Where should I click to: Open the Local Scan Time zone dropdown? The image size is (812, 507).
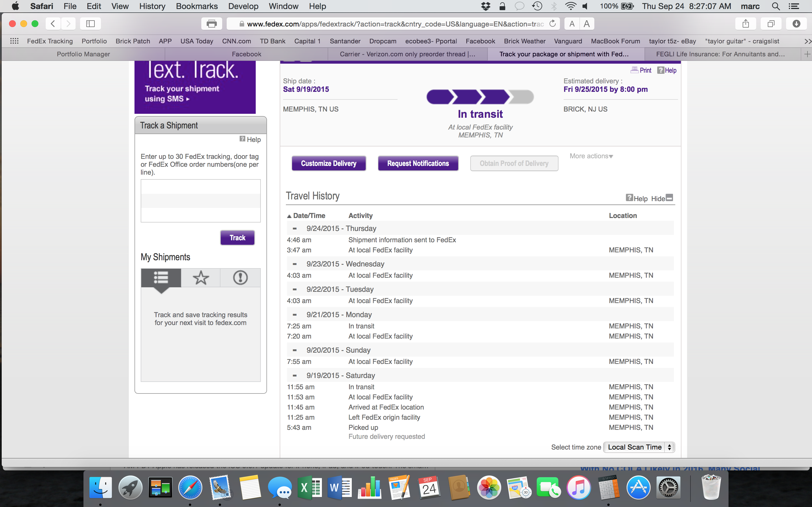pyautogui.click(x=639, y=447)
